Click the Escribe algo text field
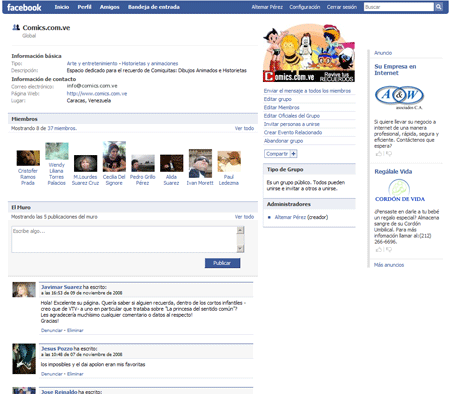The height and width of the screenshot is (394, 450). [x=124, y=239]
